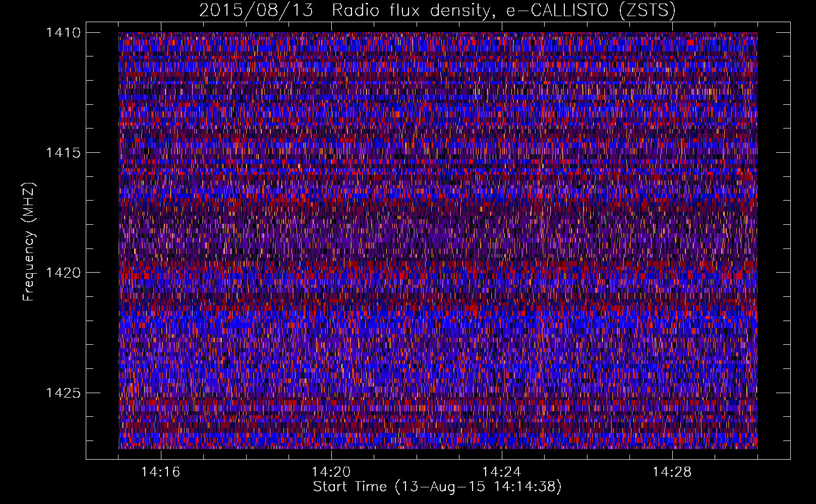Click the 14:24 time tick label
This screenshot has height=504, width=816.
tap(501, 472)
